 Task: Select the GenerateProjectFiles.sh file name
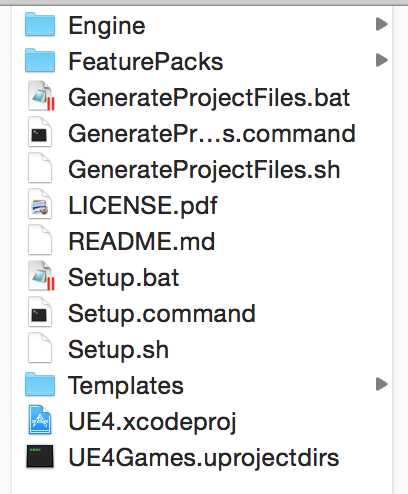204,170
